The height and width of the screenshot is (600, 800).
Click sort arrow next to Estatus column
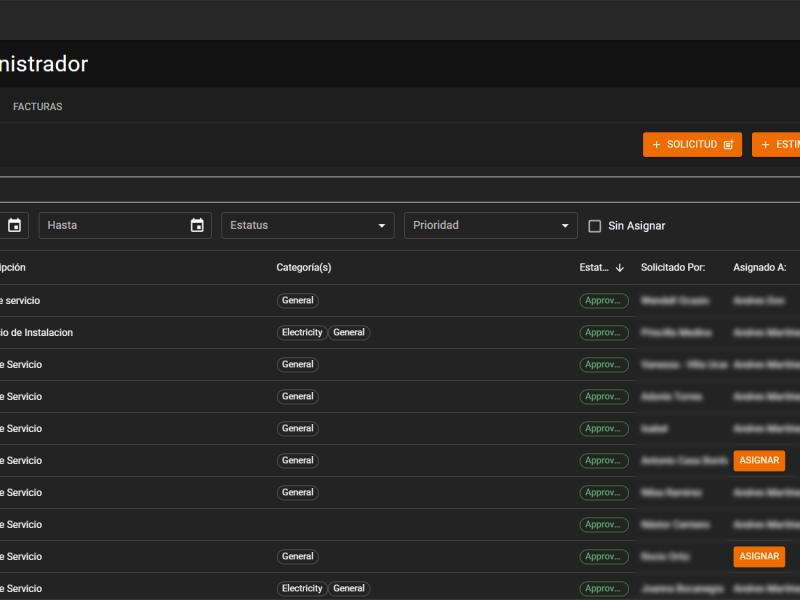click(620, 268)
